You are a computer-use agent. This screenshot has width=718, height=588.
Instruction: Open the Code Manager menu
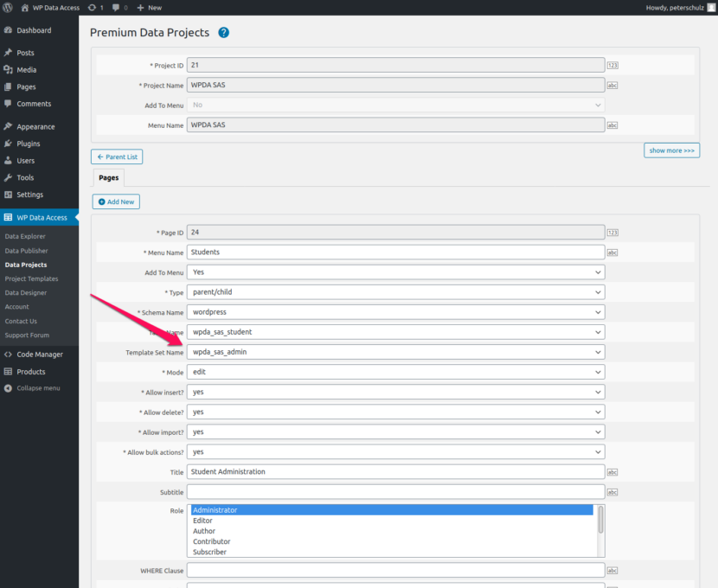coord(39,354)
